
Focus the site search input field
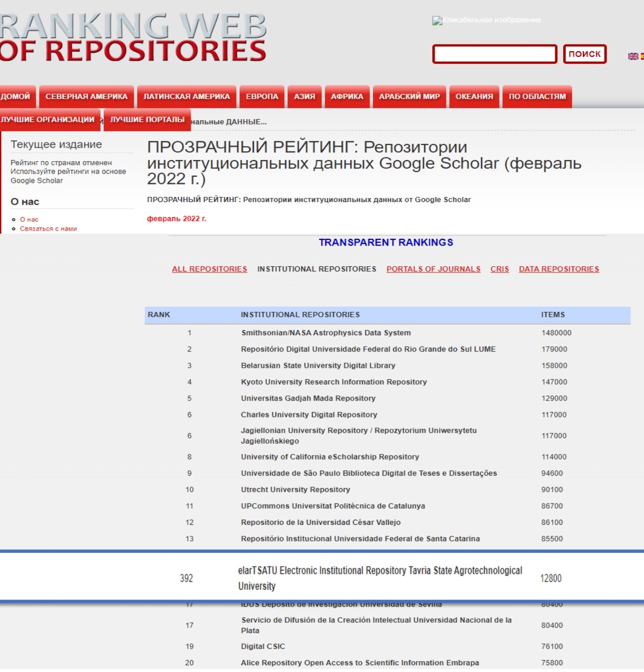(495, 54)
